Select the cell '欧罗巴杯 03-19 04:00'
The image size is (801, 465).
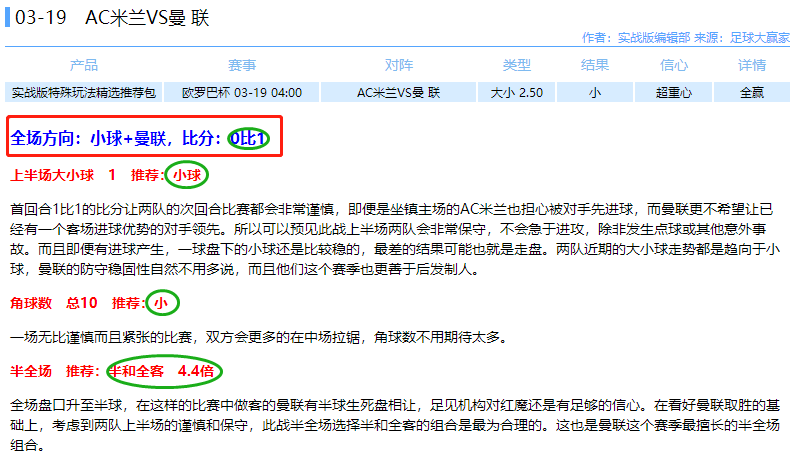pos(242,92)
